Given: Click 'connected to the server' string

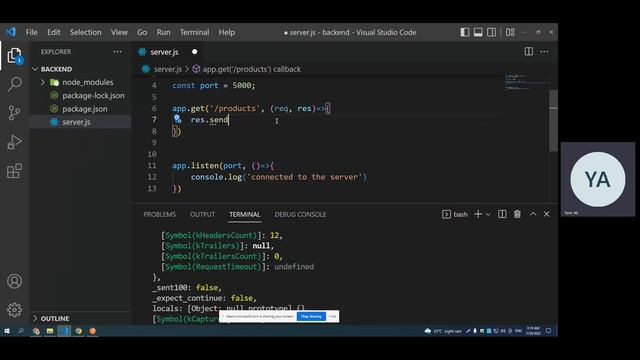Looking at the screenshot, I should 305,177.
